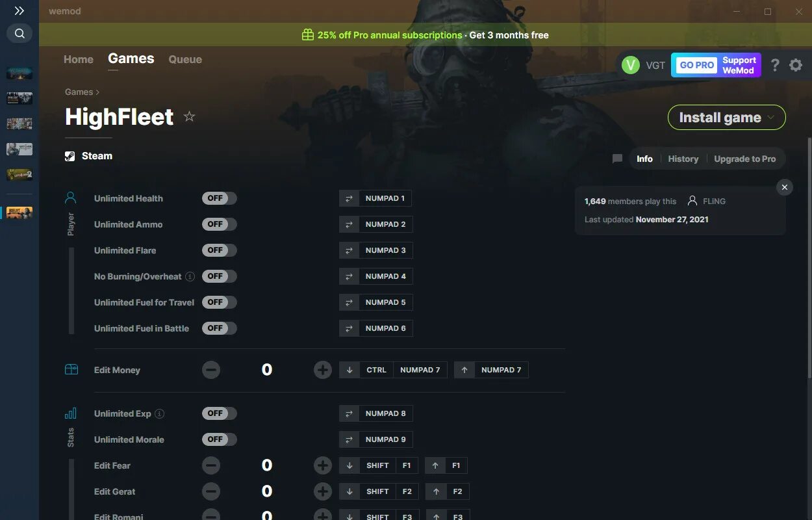
Task: Open the VGT user avatar
Action: (x=630, y=65)
